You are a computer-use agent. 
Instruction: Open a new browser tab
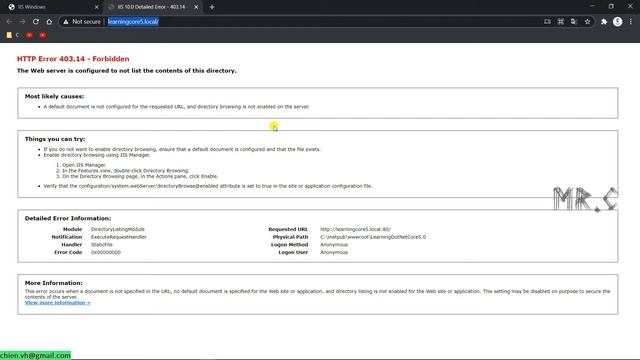(x=212, y=7)
